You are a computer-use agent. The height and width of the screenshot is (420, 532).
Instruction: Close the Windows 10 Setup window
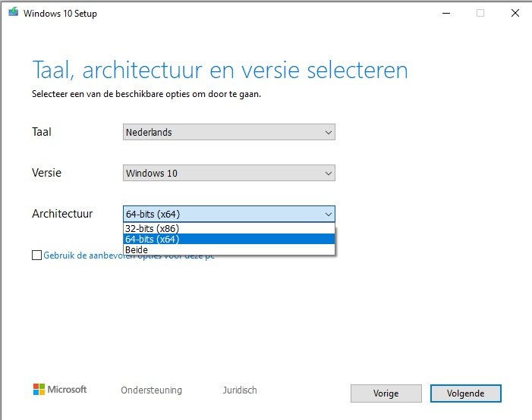point(515,13)
